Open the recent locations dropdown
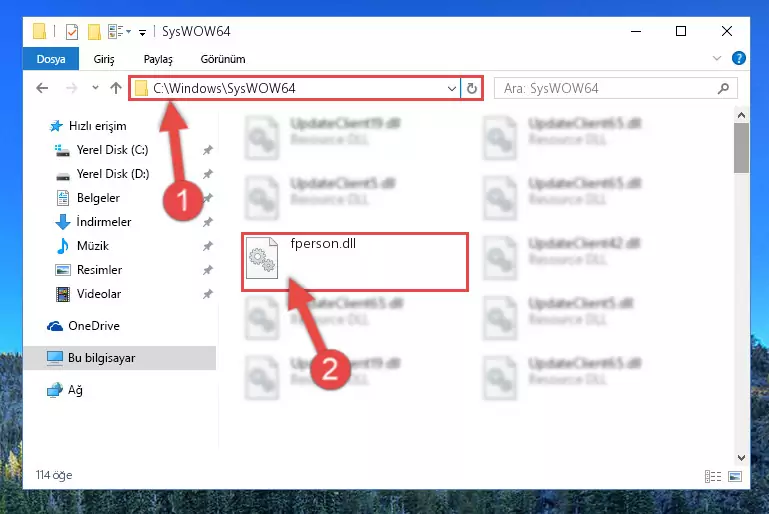 [95, 88]
